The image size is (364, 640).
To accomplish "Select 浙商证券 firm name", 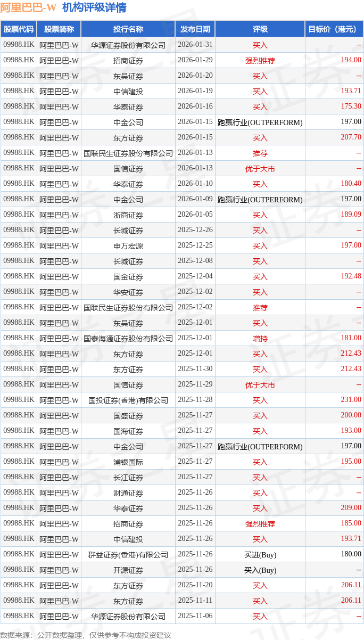I will (x=128, y=215).
